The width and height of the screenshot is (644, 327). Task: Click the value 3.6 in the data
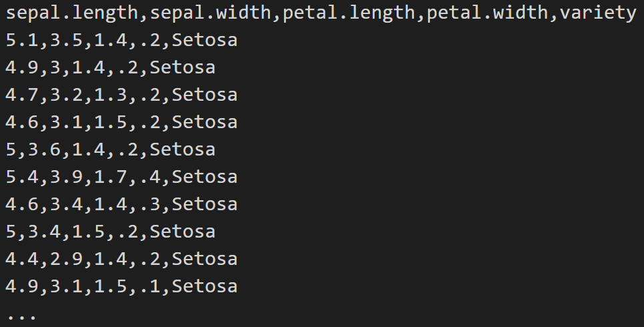coord(44,150)
